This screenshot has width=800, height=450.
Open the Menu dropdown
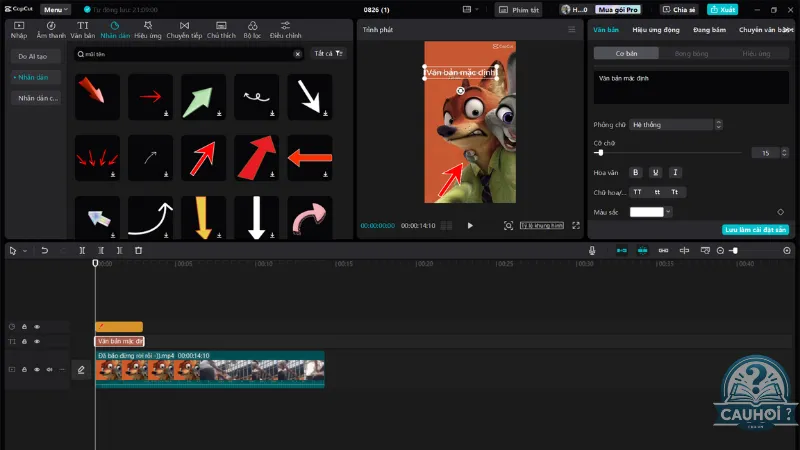55,10
